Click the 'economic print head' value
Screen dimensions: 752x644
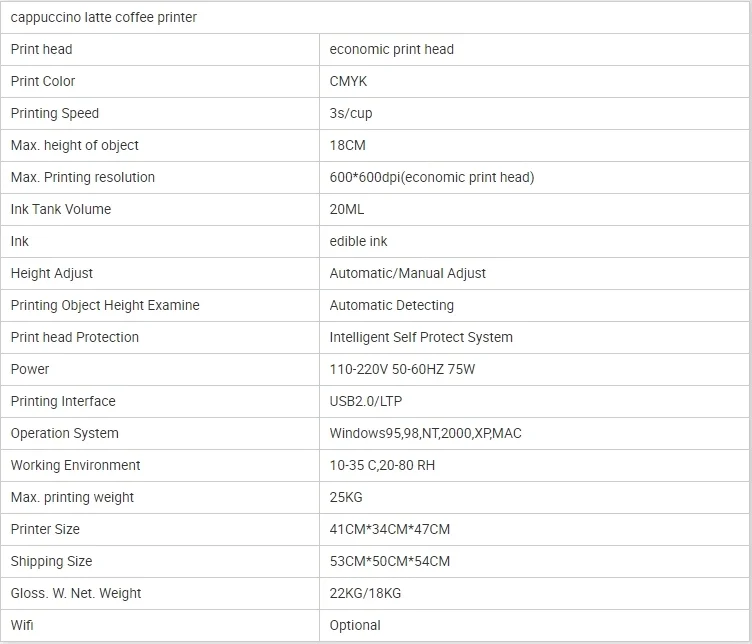point(392,49)
